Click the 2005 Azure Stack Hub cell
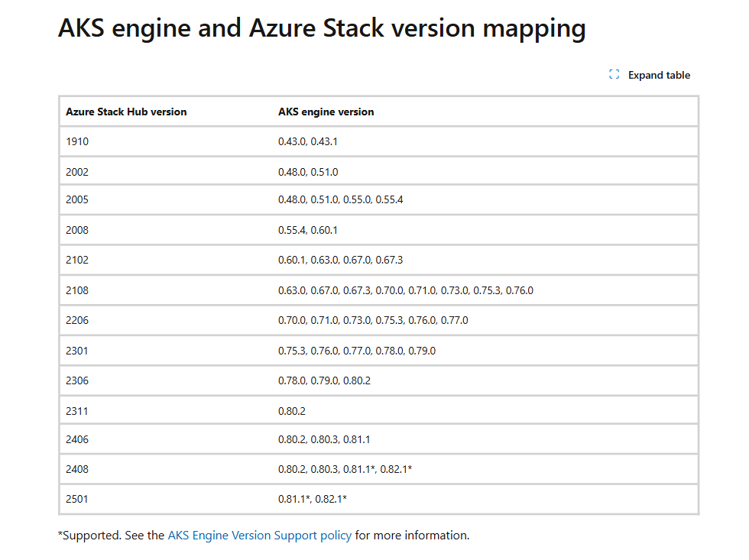This screenshot has width=749, height=560. tap(78, 199)
